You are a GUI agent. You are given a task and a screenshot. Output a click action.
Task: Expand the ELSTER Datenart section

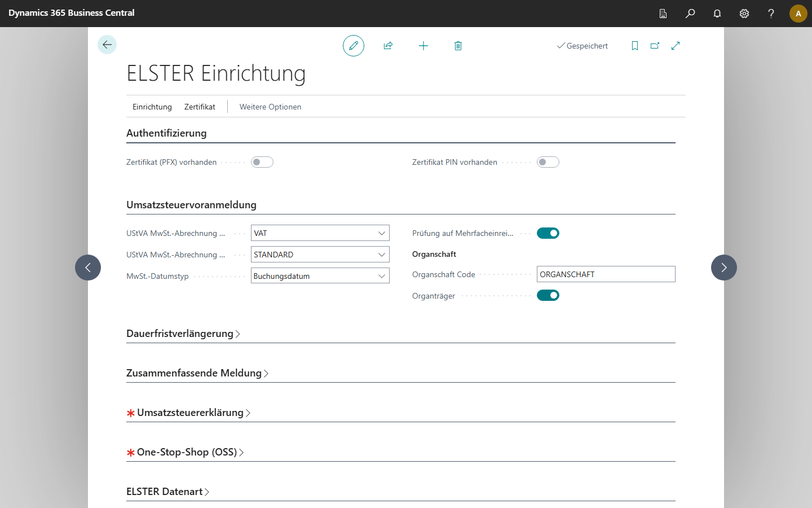pyautogui.click(x=168, y=492)
